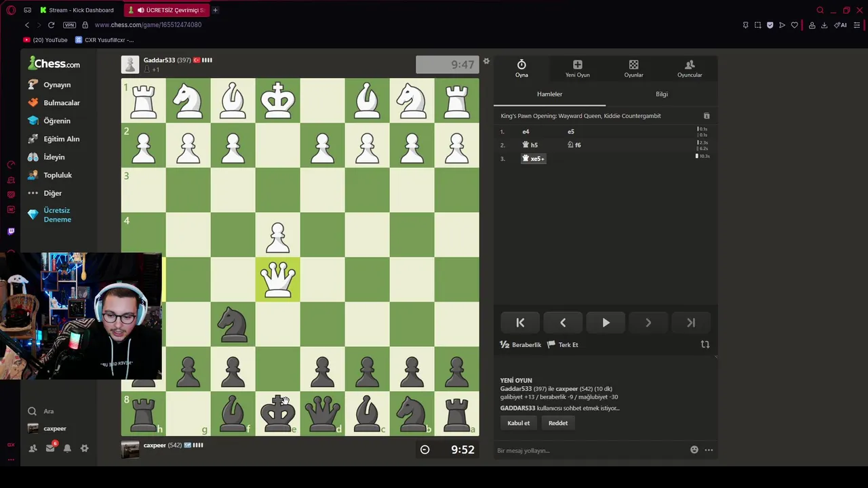
Task: Go back in browser history
Action: [27, 25]
